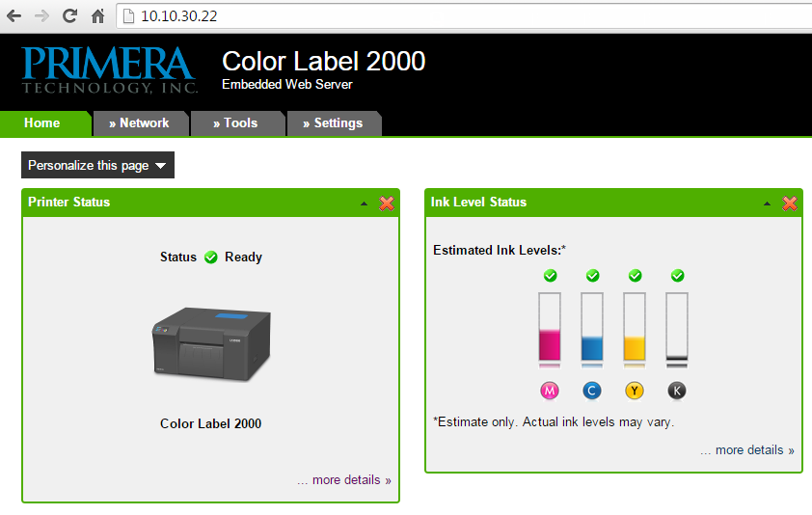Reload the page
Viewport: 812px width, 515px height.
click(x=69, y=16)
